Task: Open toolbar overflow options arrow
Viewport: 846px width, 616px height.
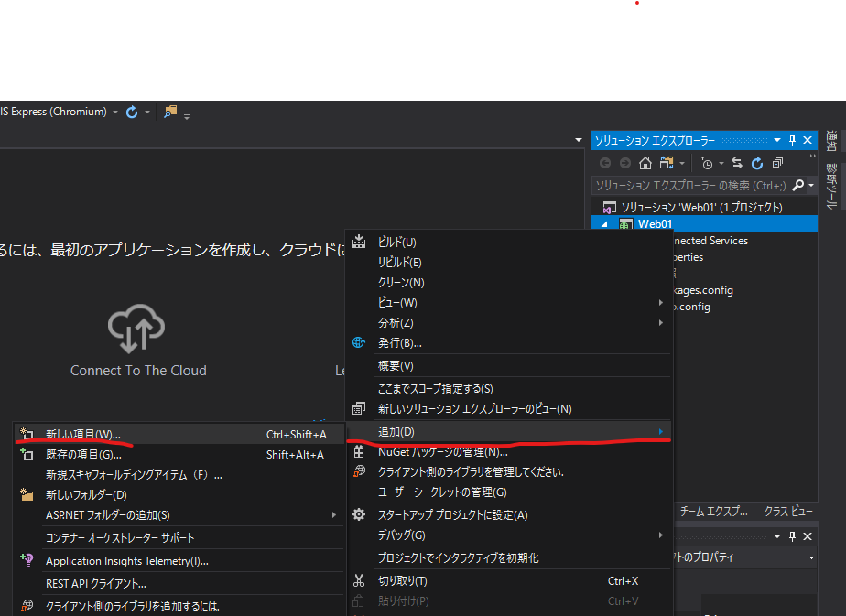Action: (x=187, y=116)
